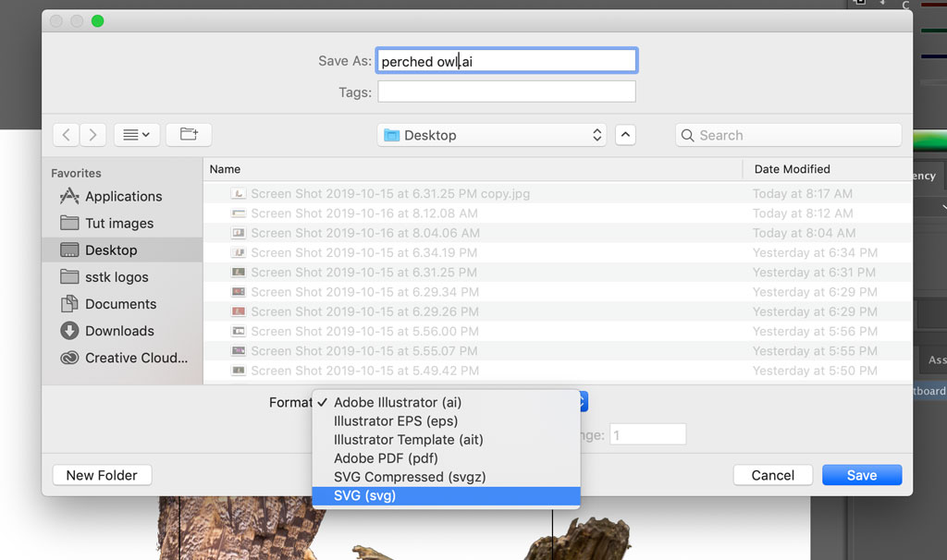
Task: Click the green zoom window button
Action: (x=97, y=21)
